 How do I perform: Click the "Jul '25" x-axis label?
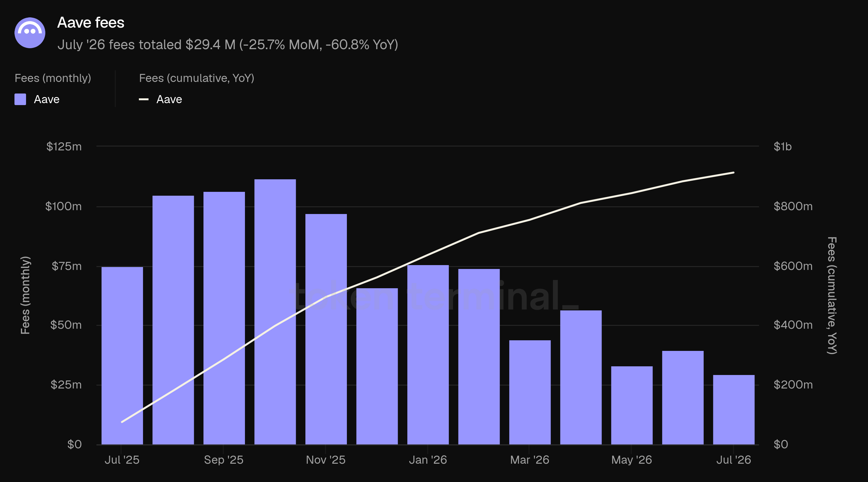[122, 460]
